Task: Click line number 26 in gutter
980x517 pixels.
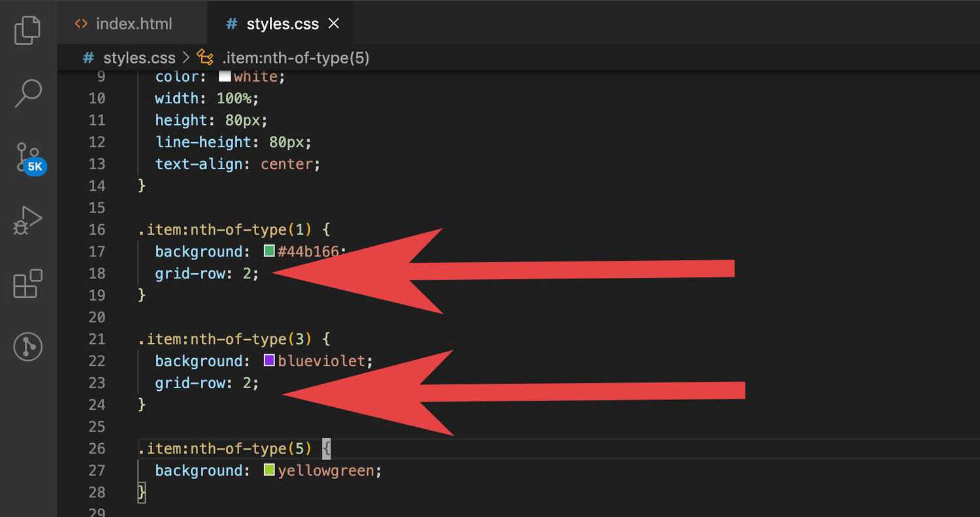Action: (x=97, y=448)
